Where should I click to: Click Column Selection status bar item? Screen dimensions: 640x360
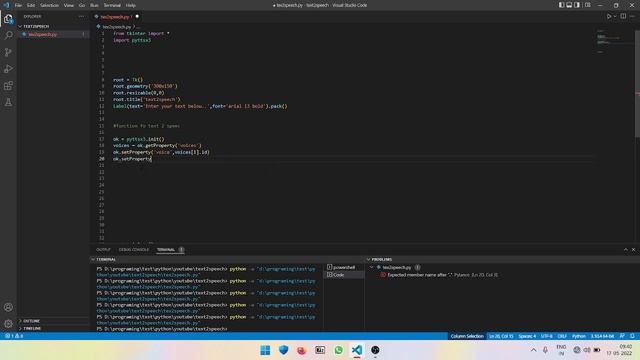point(467,336)
